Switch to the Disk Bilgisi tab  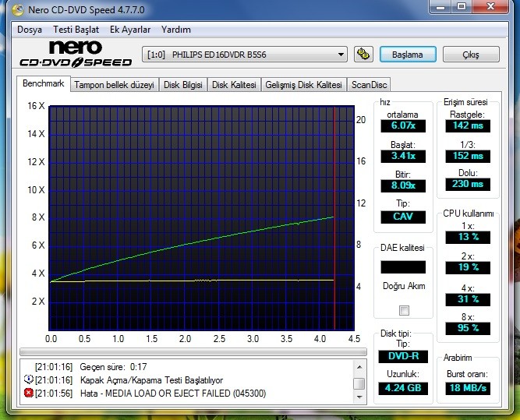[x=183, y=85]
